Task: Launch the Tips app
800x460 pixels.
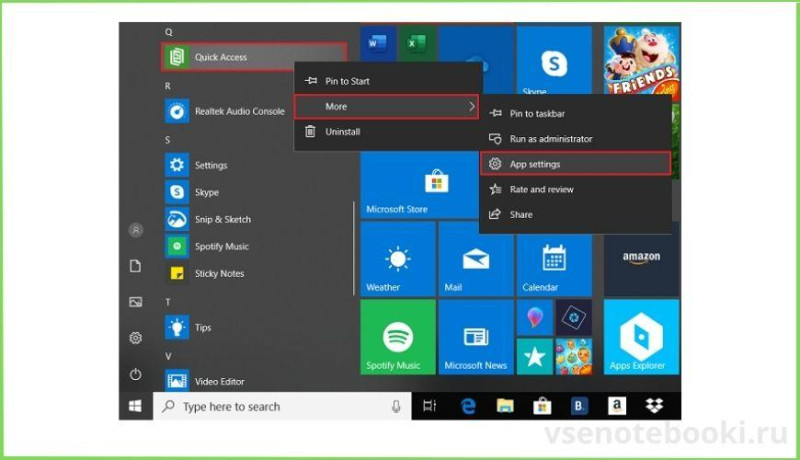Action: click(188, 327)
